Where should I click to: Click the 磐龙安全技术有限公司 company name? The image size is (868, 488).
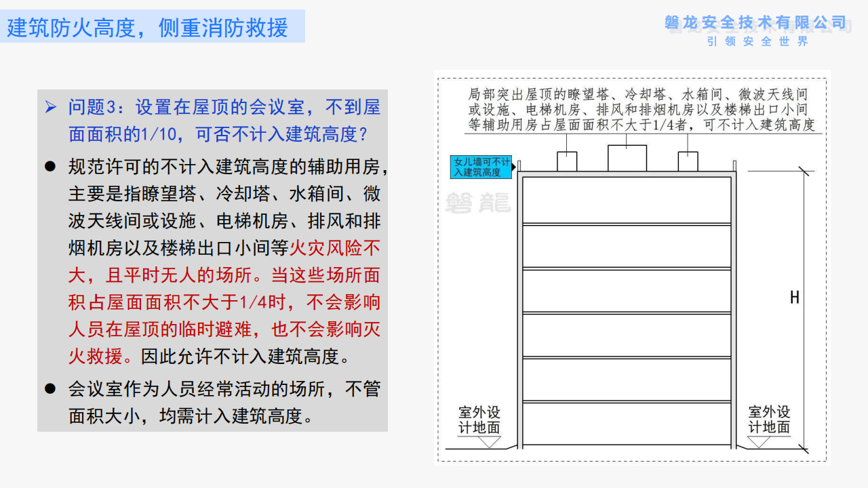tap(755, 23)
